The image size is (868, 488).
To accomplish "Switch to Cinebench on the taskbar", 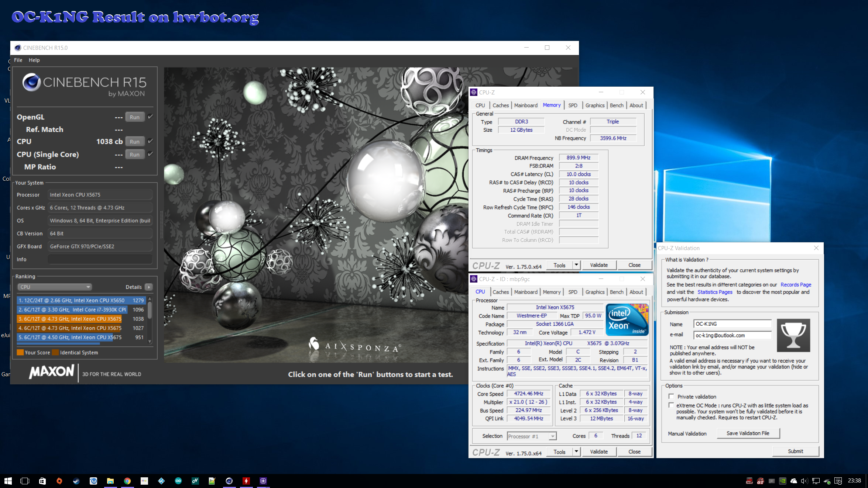I will (x=229, y=481).
